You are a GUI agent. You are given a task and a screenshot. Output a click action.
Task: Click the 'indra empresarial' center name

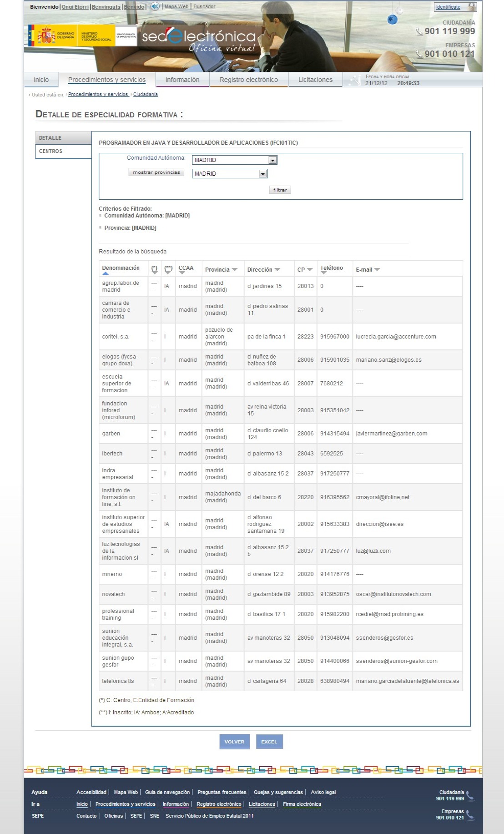[x=117, y=474]
